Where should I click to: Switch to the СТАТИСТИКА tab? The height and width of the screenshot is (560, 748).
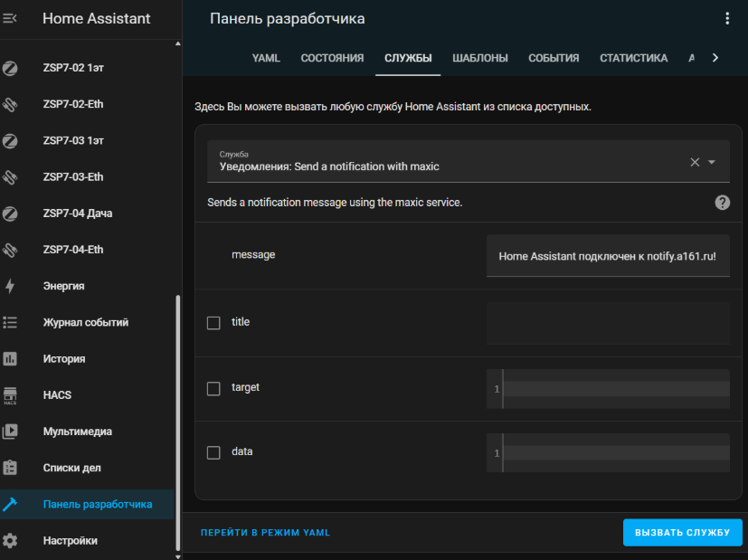pyautogui.click(x=633, y=58)
